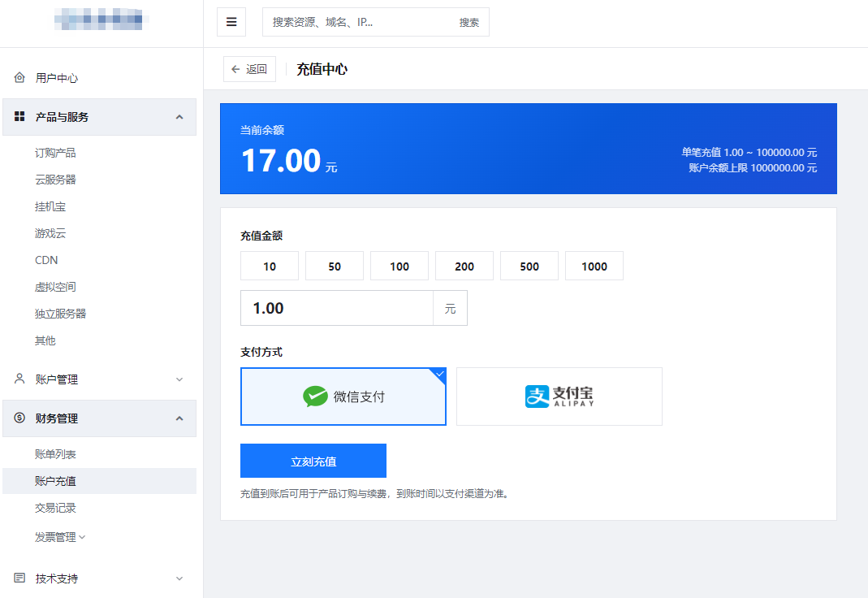868x598 pixels.
Task: Expand the 账户管理 section chevron
Action: tap(179, 379)
